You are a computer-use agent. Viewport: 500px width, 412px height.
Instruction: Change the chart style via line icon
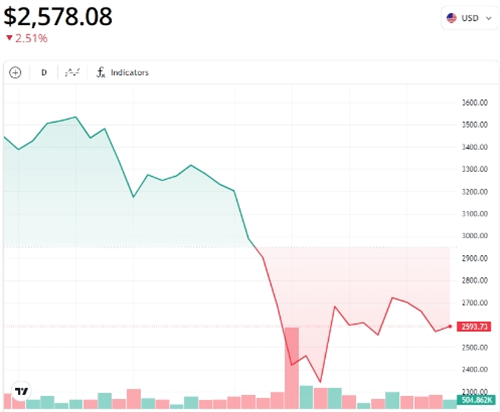[x=72, y=72]
